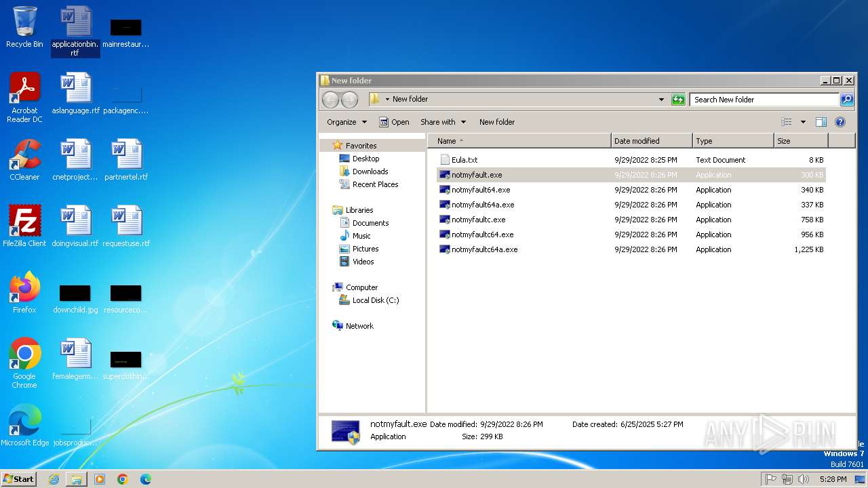Viewport: 868px width, 488px height.
Task: Click the Action Center flag tray icon
Action: pos(771,479)
